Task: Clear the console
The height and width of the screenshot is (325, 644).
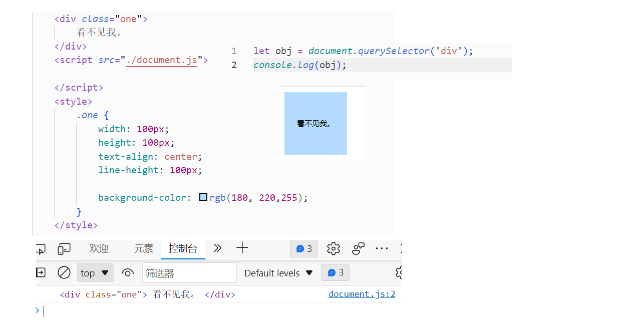Action: [64, 272]
